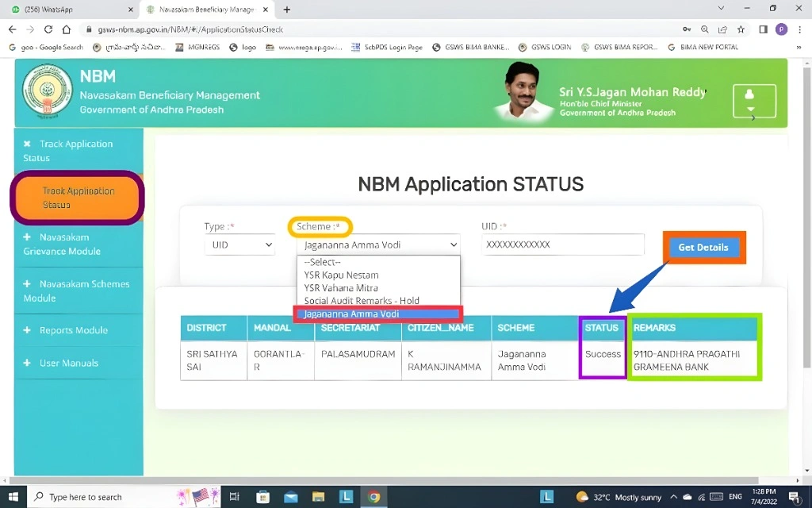Open the Chrome profile avatar
Screen dimensions: 812x508
click(x=781, y=29)
